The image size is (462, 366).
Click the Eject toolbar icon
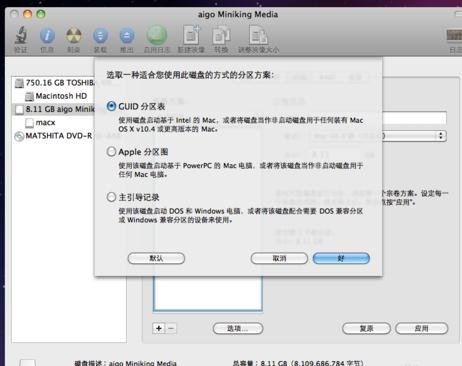pyautogui.click(x=127, y=35)
